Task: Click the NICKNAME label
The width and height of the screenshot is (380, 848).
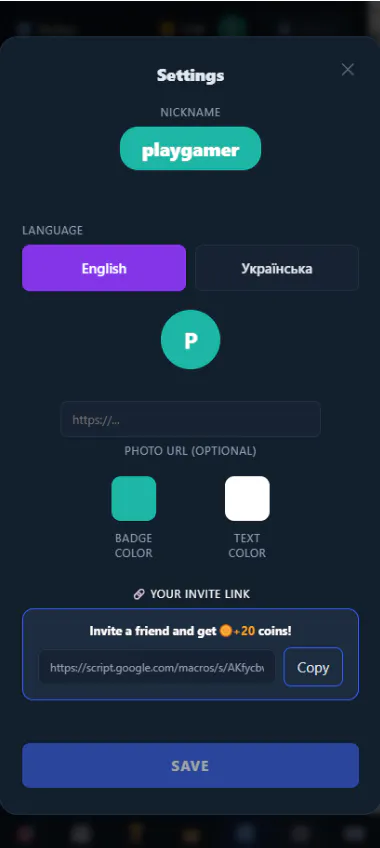Action: pyautogui.click(x=190, y=112)
